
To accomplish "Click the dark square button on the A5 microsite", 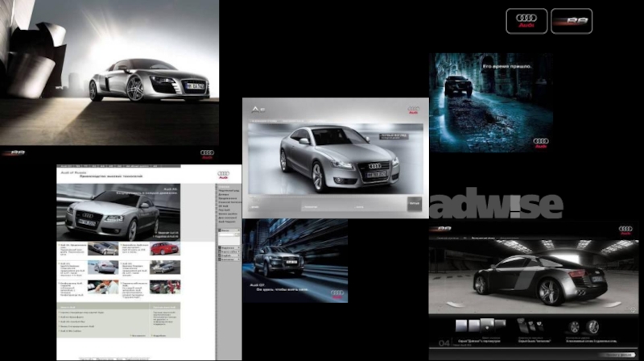I will pyautogui.click(x=415, y=204).
